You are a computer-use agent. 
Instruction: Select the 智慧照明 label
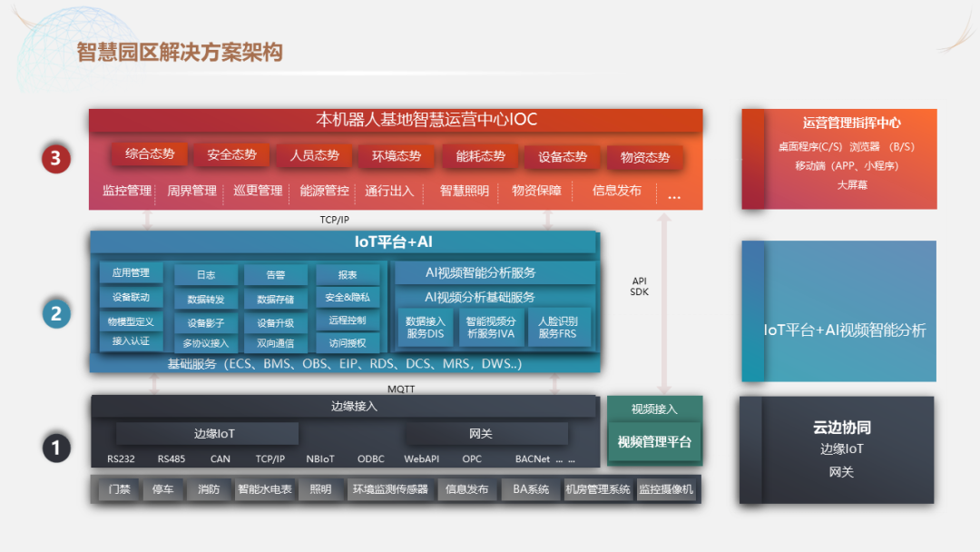point(465,191)
